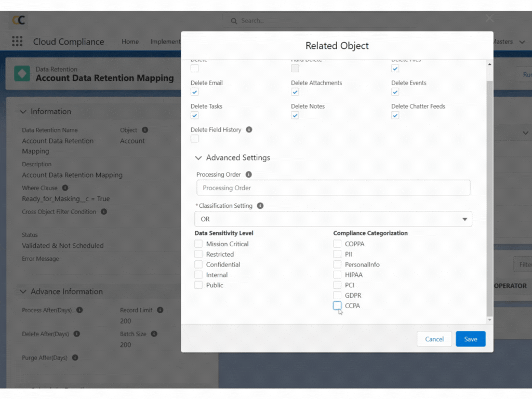Collapse the Advanced Settings section
Viewport: 532px width, 399px height.
pos(198,157)
